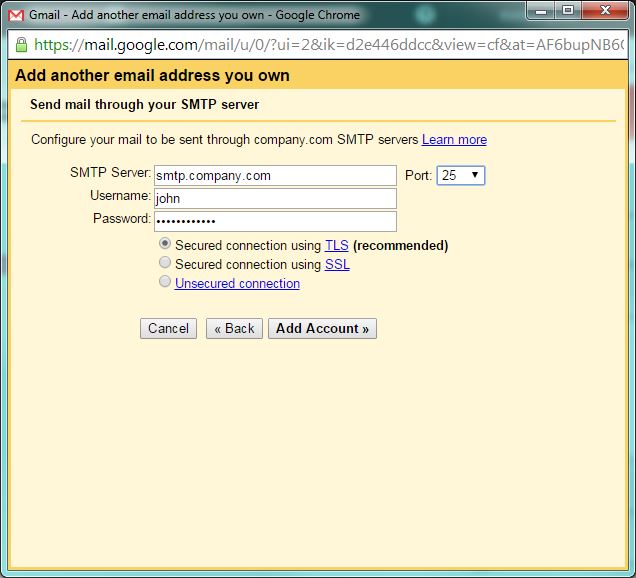Screen dimensions: 636x578
Task: Click 'Send mail through your SMTP server' heading
Action: click(x=144, y=105)
